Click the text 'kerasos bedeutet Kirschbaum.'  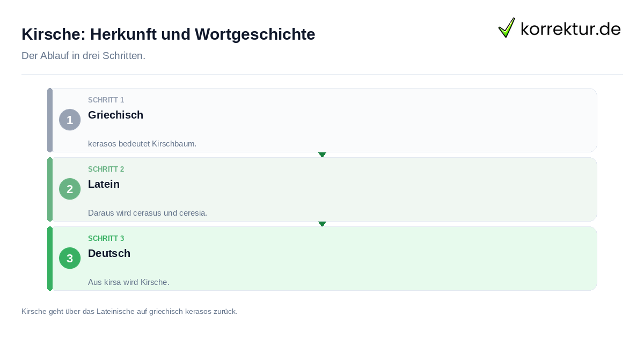click(142, 144)
